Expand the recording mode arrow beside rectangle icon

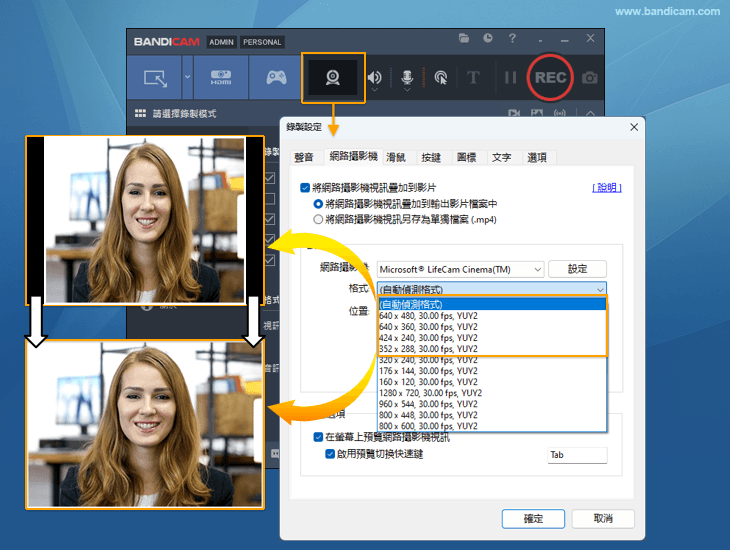[187, 78]
